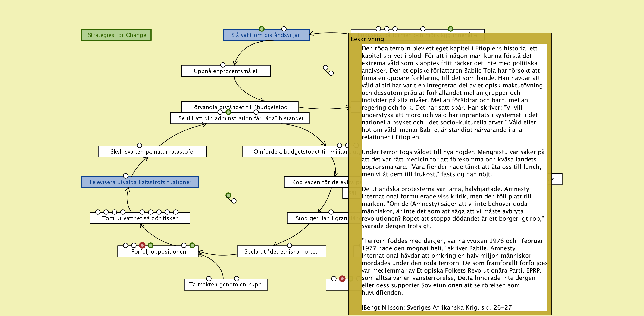Select the Slå vakt om biståndsviljan node
The image size is (644, 316).
point(266,35)
